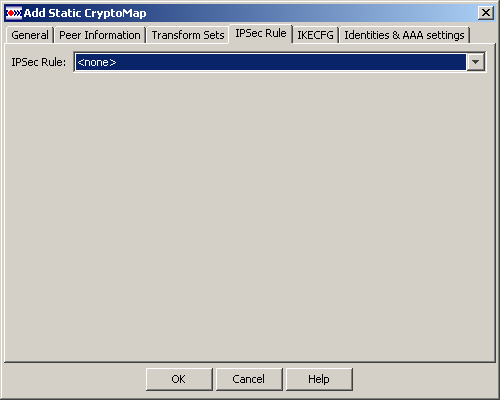The image size is (500, 400).
Task: Focus the <none> text in the rule selector
Action: pyautogui.click(x=97, y=62)
